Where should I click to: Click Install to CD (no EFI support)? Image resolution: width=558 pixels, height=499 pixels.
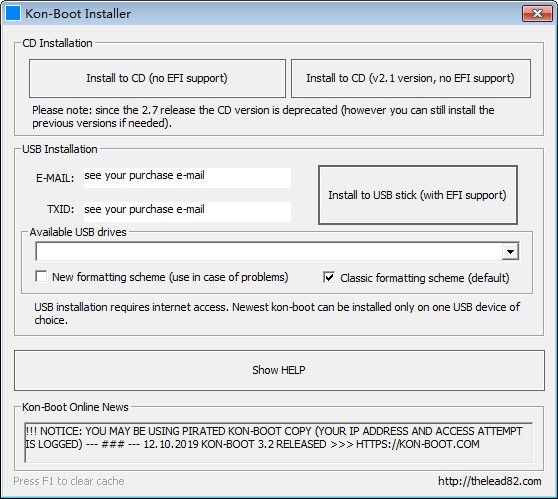[157, 78]
